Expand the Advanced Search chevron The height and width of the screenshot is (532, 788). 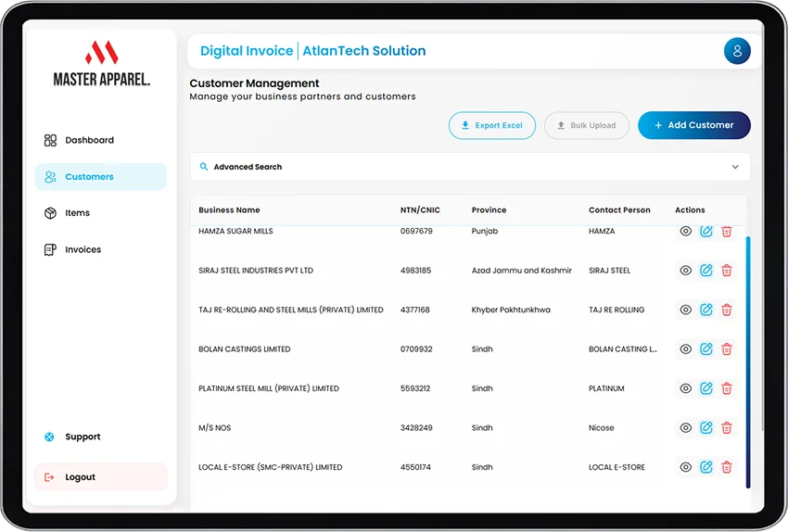[x=735, y=167]
